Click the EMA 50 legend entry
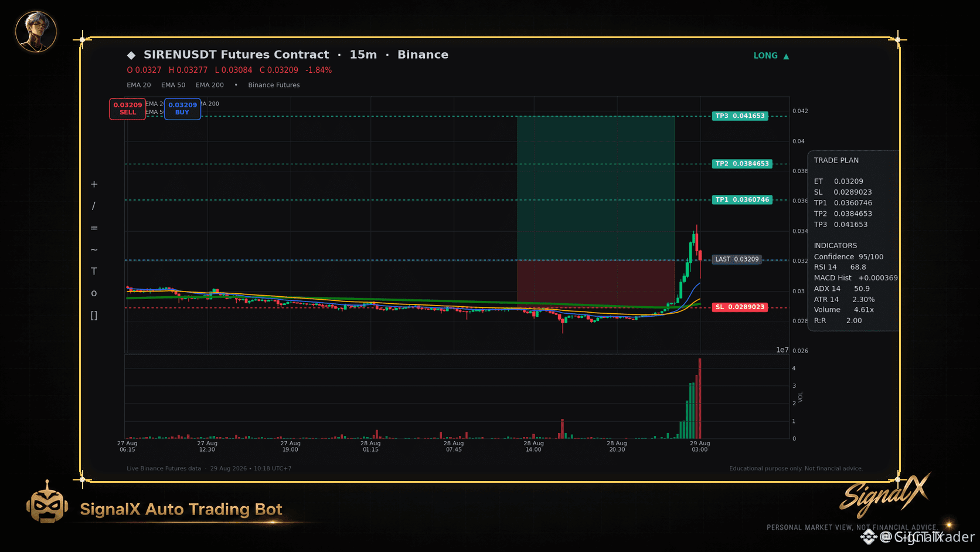Viewport: 980px width, 552px height. [x=173, y=85]
